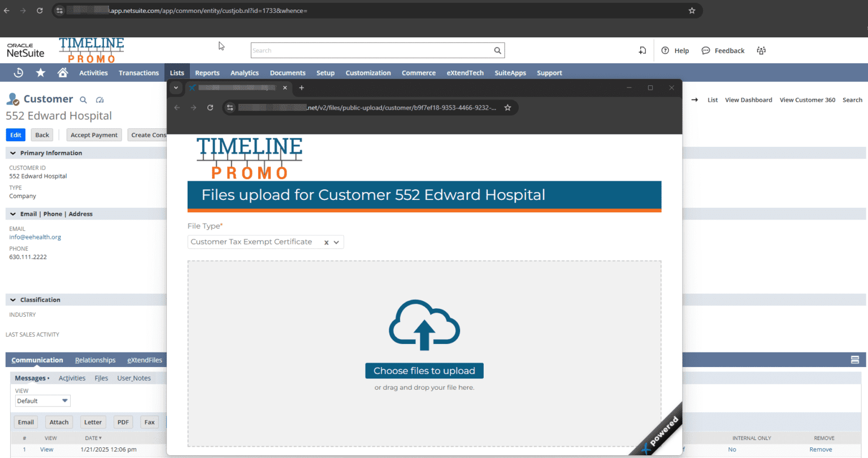
Task: Go to the Home icon in navbar
Action: 62,72
